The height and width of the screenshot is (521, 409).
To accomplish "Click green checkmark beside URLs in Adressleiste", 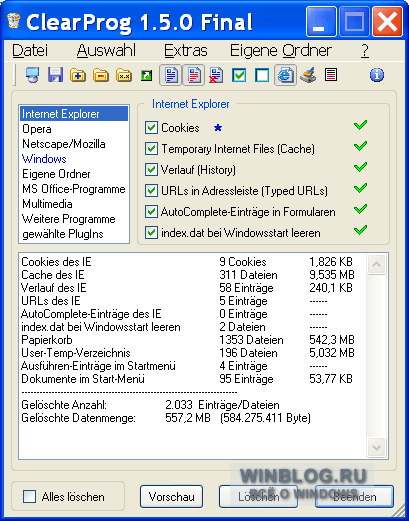I will [360, 188].
